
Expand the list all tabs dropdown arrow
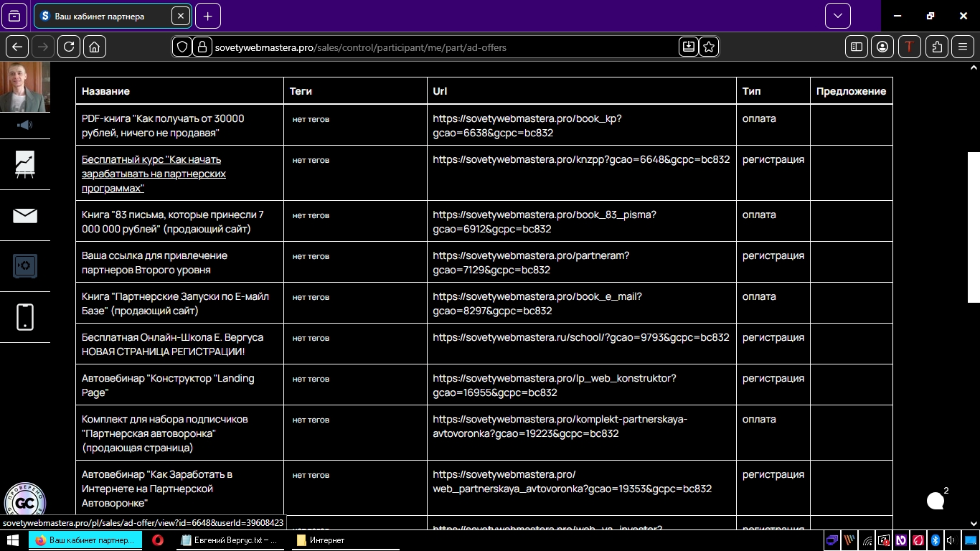pos(837,16)
